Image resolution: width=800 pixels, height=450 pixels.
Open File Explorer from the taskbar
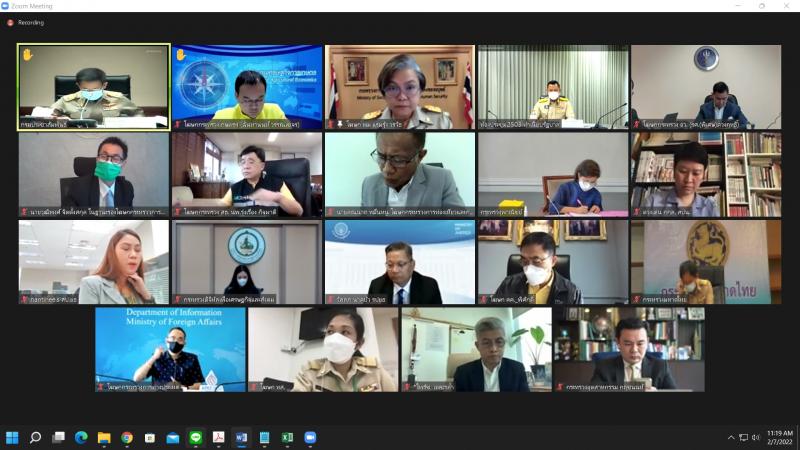(104, 438)
